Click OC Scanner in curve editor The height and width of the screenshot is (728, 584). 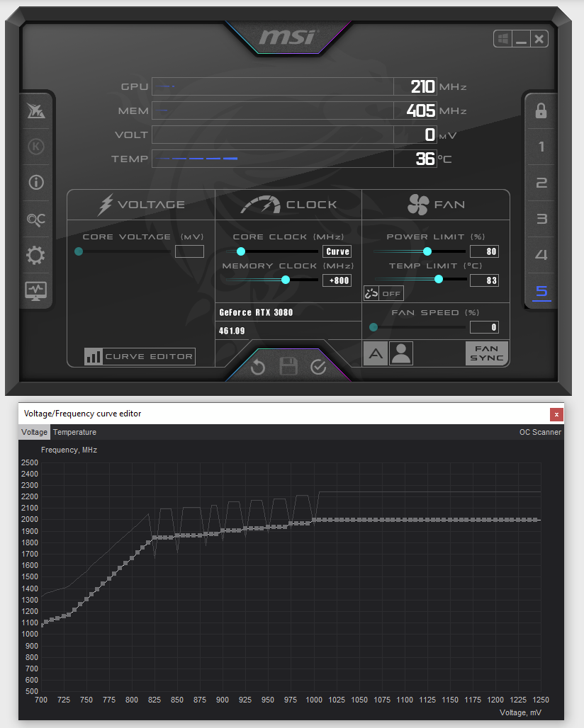coord(540,432)
